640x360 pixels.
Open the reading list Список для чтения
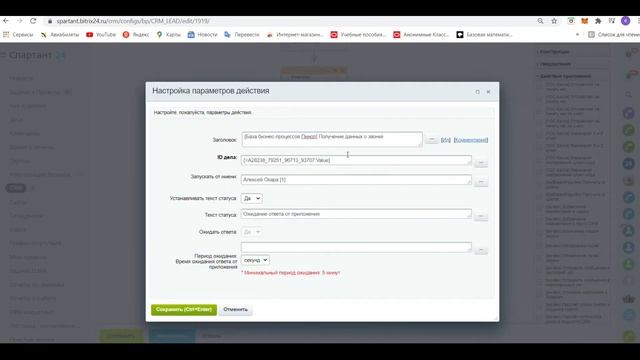coord(613,35)
